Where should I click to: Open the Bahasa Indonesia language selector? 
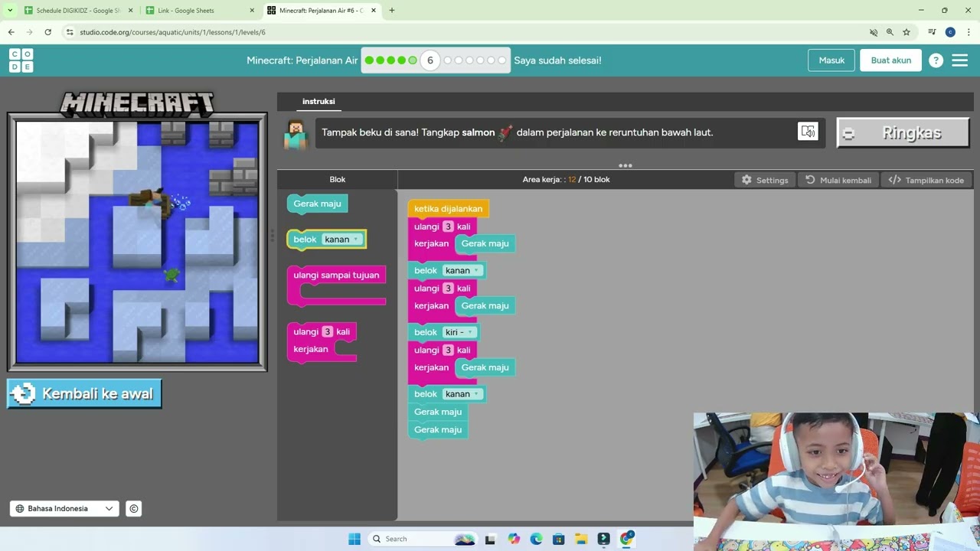coord(64,509)
